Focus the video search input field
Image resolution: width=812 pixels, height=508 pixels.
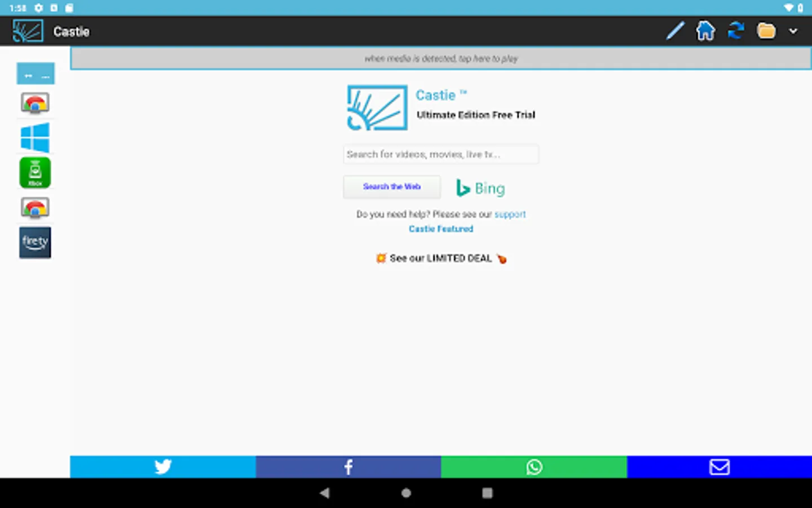coord(441,154)
